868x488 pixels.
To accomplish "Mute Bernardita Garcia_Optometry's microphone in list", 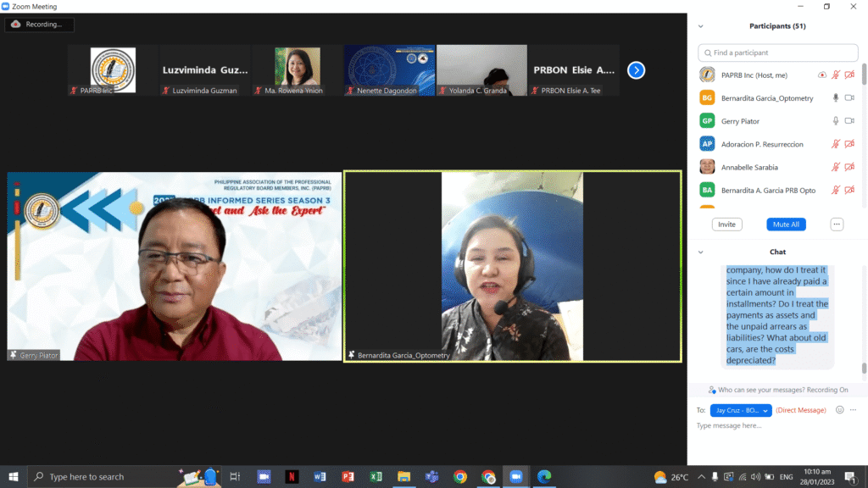I will point(836,98).
